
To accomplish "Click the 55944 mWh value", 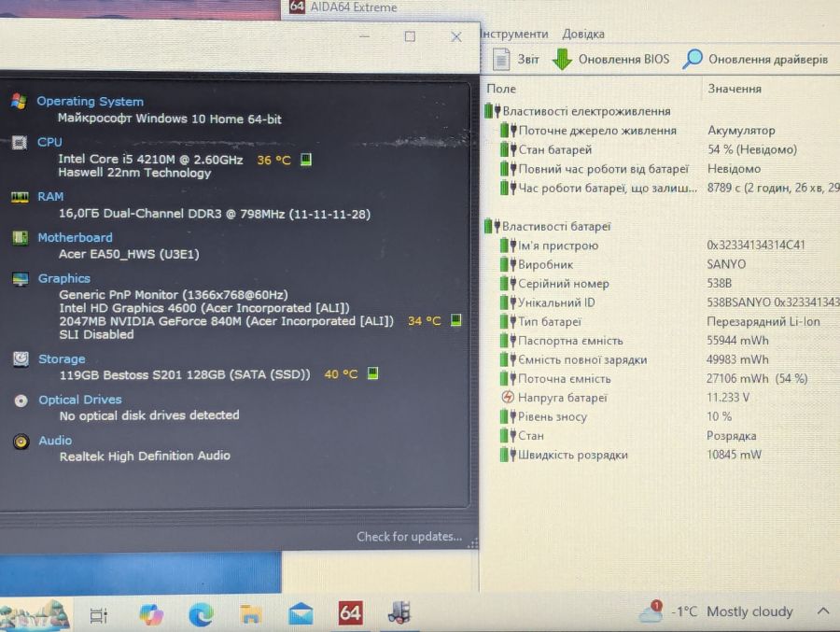I will coord(737,341).
